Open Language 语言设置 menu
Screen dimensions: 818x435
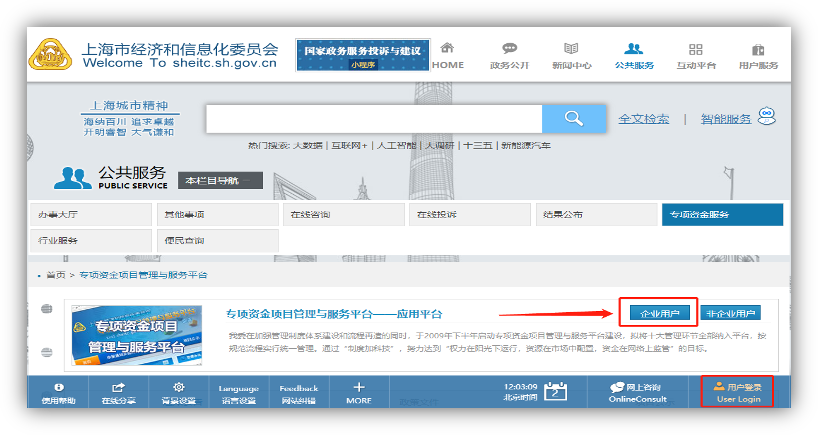click(x=238, y=393)
